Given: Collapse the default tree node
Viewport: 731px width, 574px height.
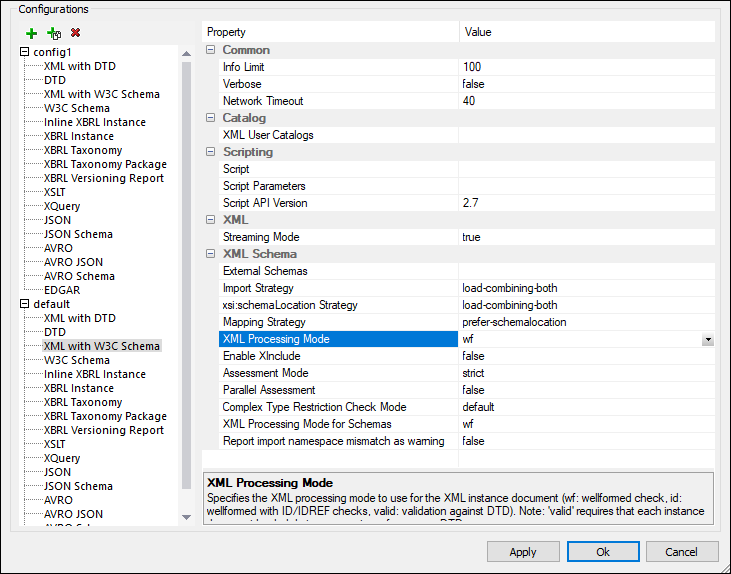Looking at the screenshot, I should (x=25, y=304).
